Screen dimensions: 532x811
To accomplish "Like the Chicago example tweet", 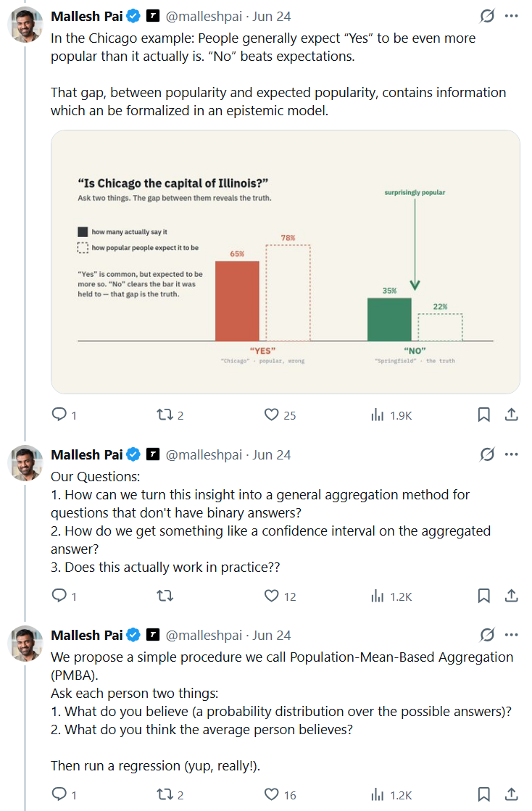I will [x=280, y=415].
